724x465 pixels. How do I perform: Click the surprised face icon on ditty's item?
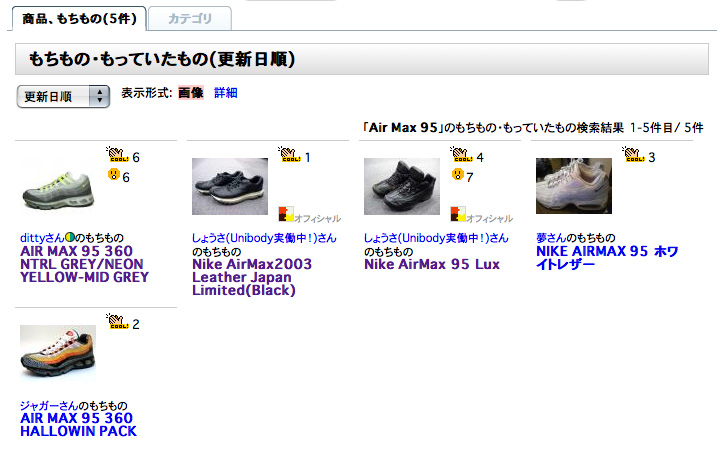[x=114, y=175]
